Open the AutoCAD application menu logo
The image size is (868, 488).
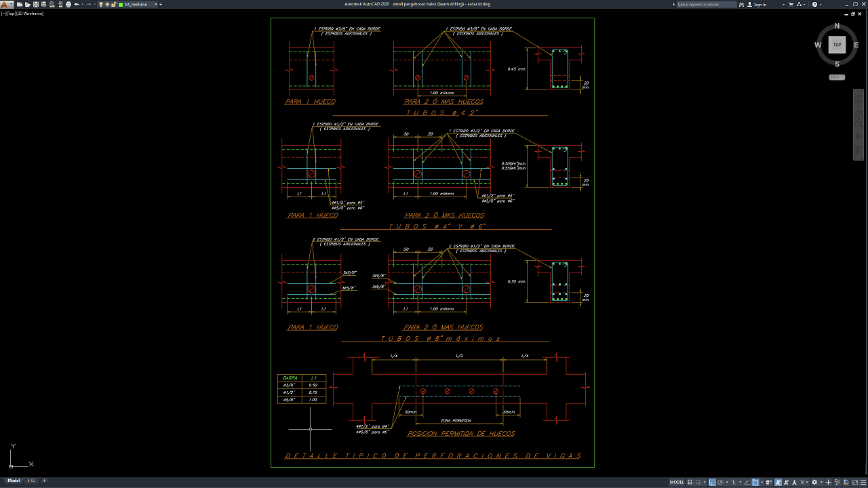(5, 5)
